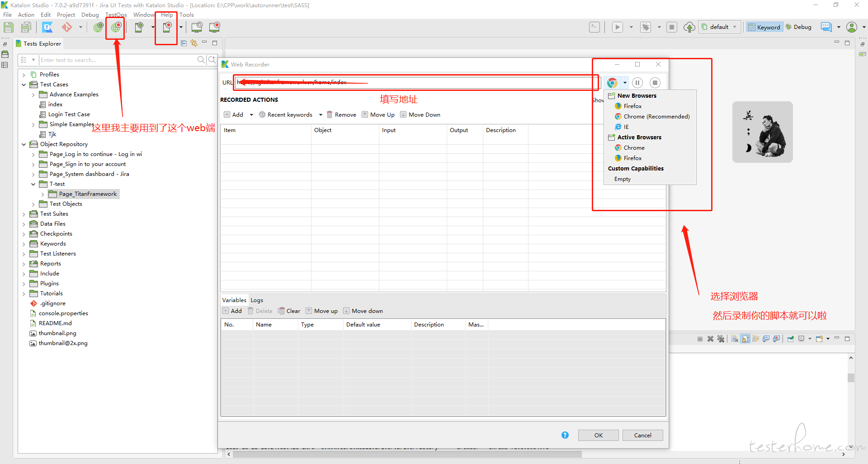The height and width of the screenshot is (464, 868).
Task: Switch to the Keyword perspective
Action: 764,27
